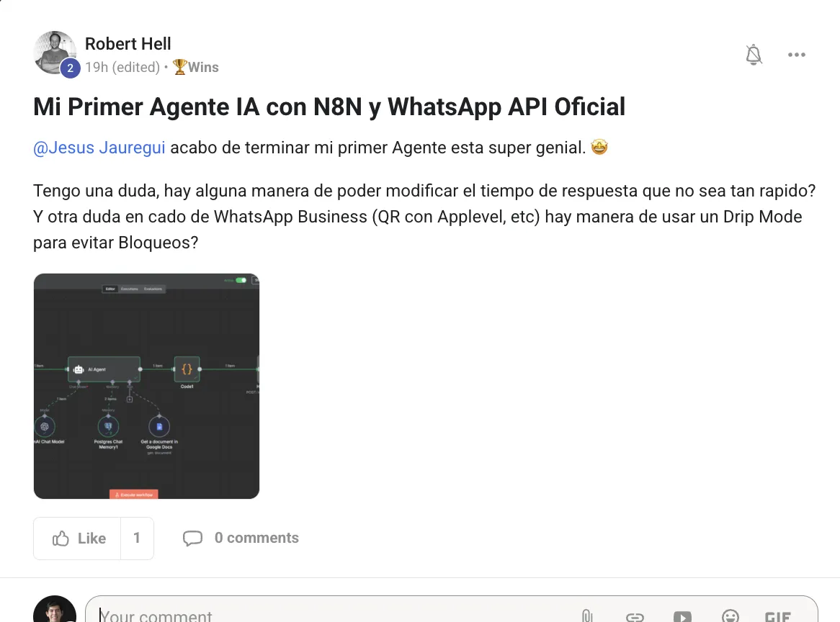This screenshot has width=840, height=622.
Task: Like the post
Action: [x=78, y=538]
